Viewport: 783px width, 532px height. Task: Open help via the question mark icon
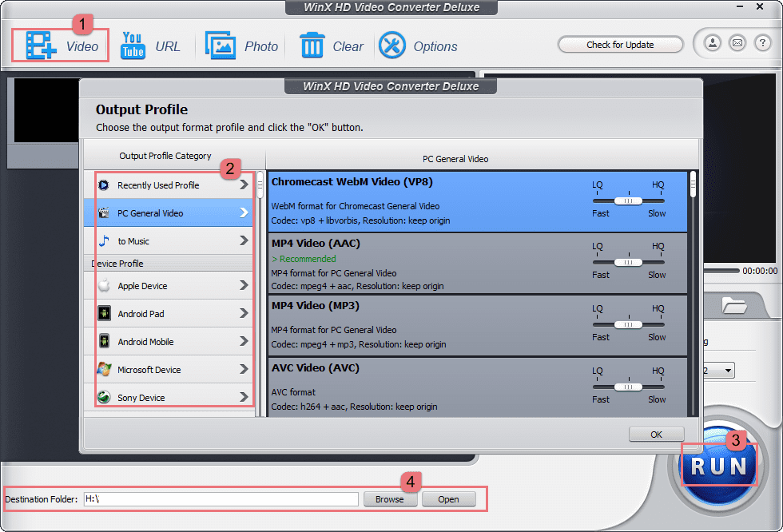pos(761,43)
